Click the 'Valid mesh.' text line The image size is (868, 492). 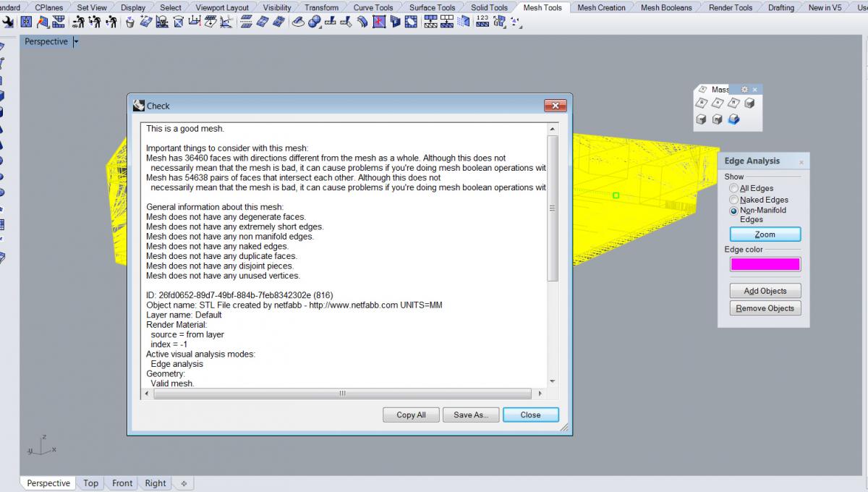pyautogui.click(x=172, y=383)
